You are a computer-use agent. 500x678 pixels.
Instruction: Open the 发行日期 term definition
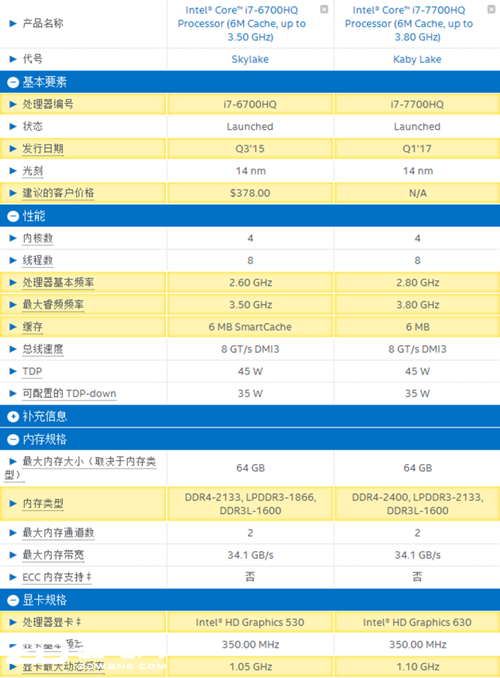[43, 149]
